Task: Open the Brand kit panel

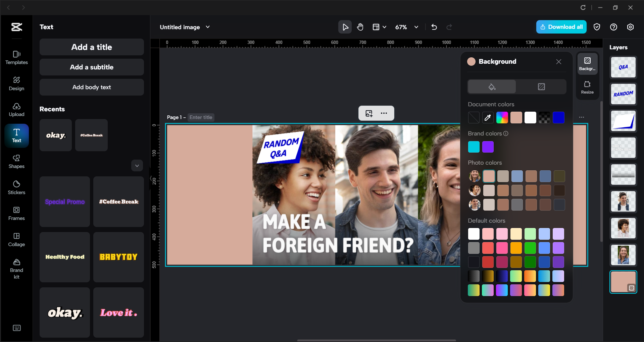Action: 16,269
